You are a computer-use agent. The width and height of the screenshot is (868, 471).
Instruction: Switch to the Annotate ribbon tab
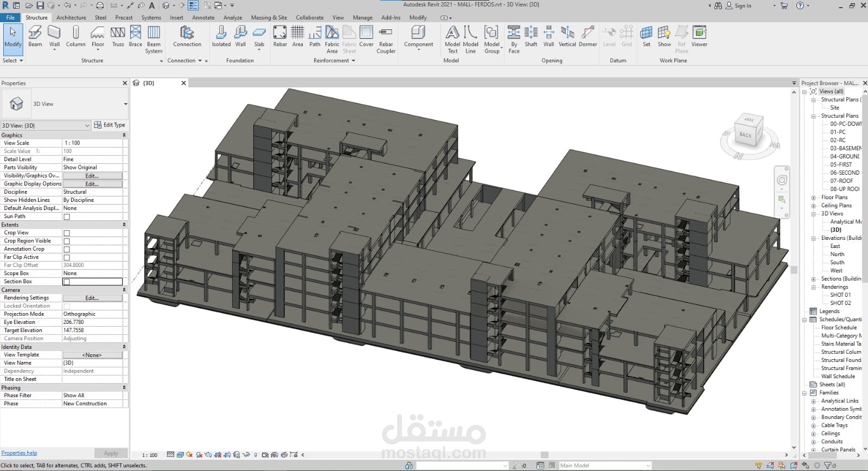203,17
